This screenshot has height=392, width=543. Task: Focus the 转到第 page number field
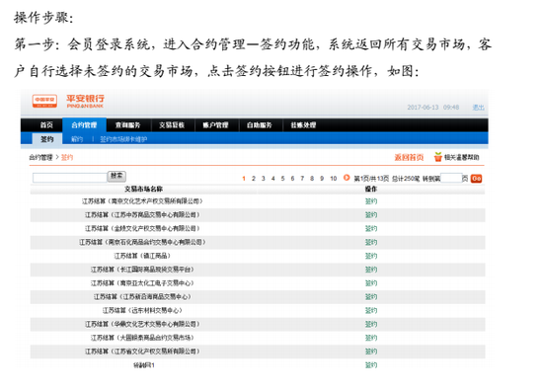click(x=451, y=178)
